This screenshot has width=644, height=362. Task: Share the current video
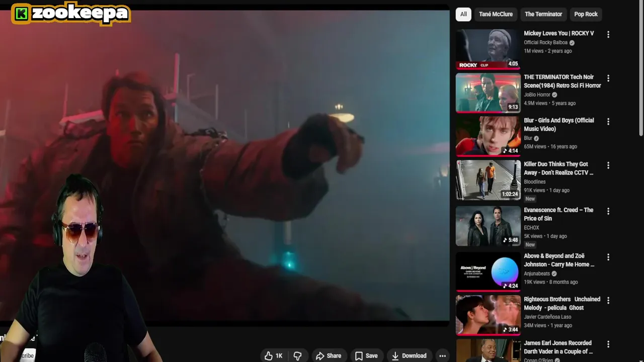click(329, 355)
